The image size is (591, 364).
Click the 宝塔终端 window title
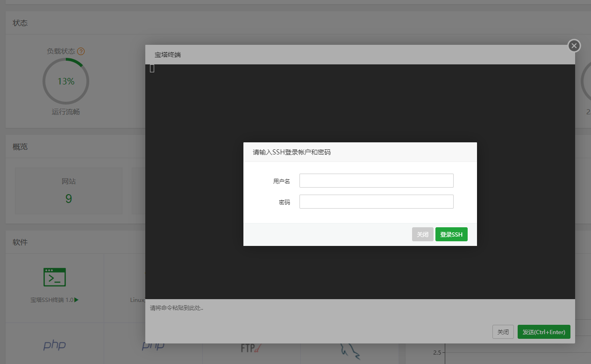(168, 55)
